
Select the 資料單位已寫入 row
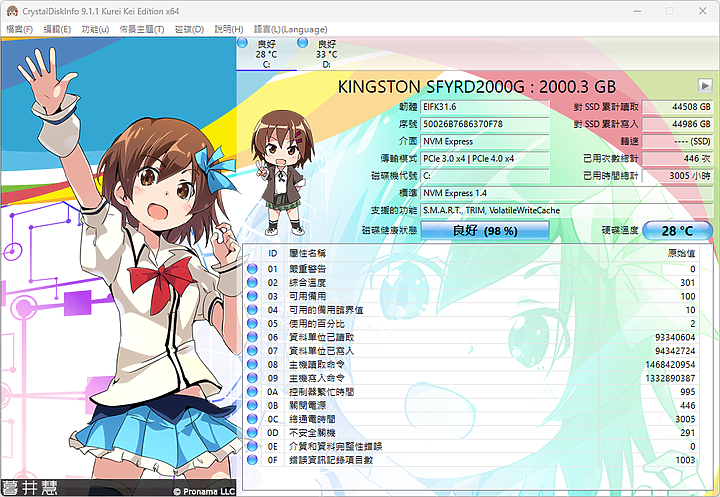(472, 350)
